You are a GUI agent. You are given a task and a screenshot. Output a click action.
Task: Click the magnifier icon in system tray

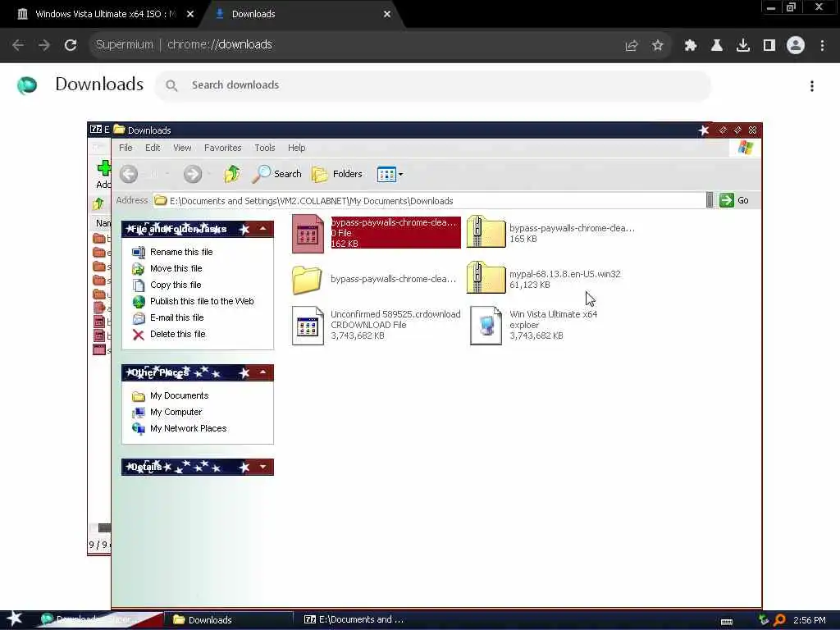coord(779,620)
